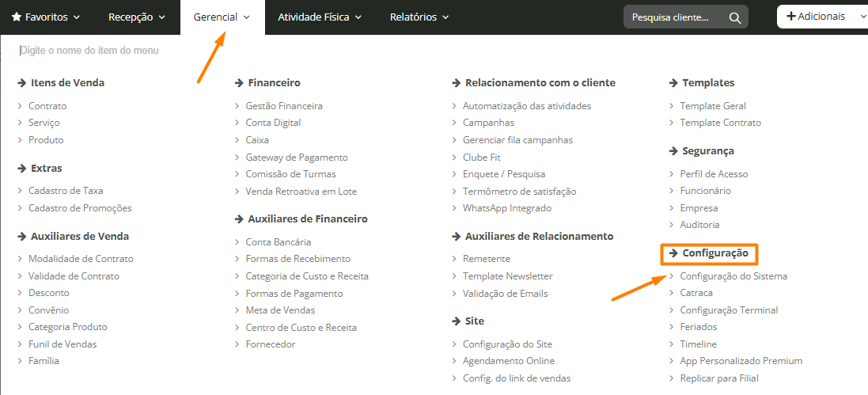Open the Convênio menu item

coord(49,310)
